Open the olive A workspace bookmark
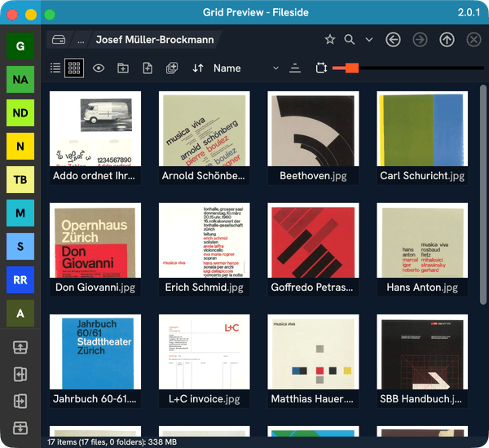489x448 pixels. (20, 313)
